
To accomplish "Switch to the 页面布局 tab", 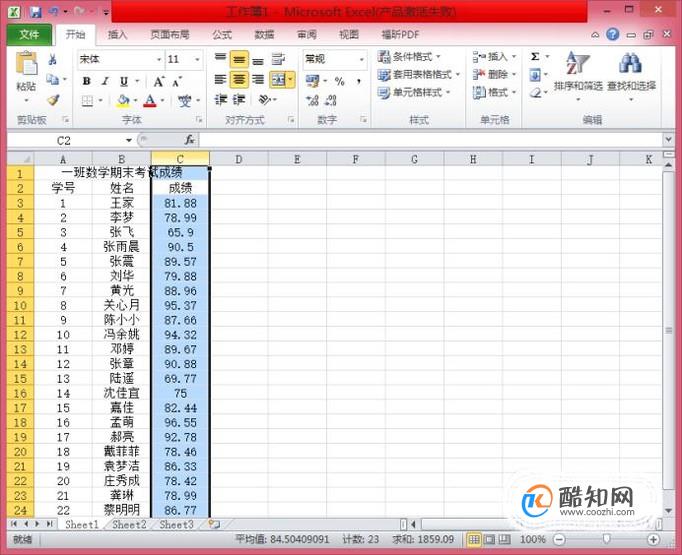I will point(170,35).
